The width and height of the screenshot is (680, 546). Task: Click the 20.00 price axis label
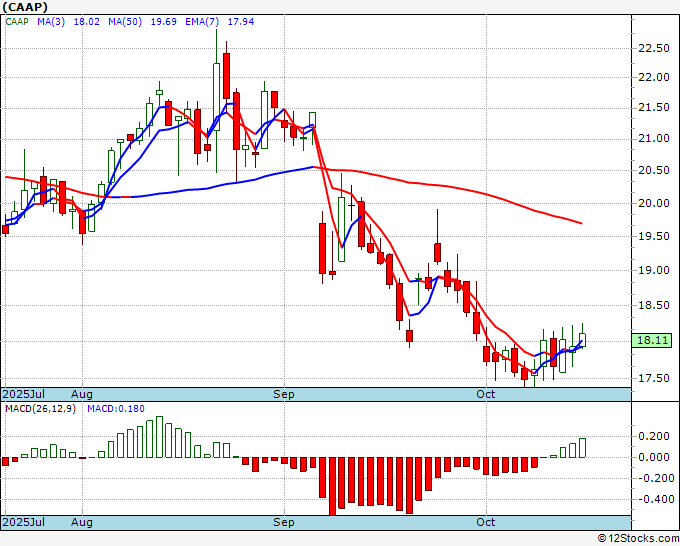[654, 203]
